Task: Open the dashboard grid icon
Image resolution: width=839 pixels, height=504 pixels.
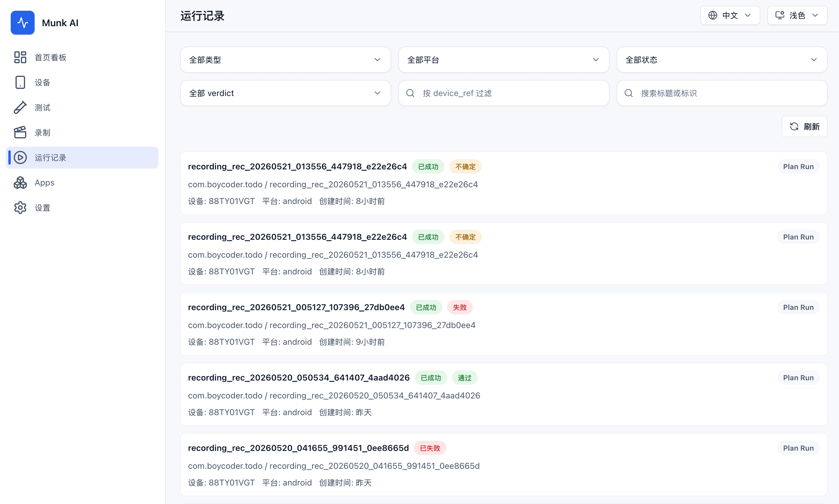Action: coord(20,57)
